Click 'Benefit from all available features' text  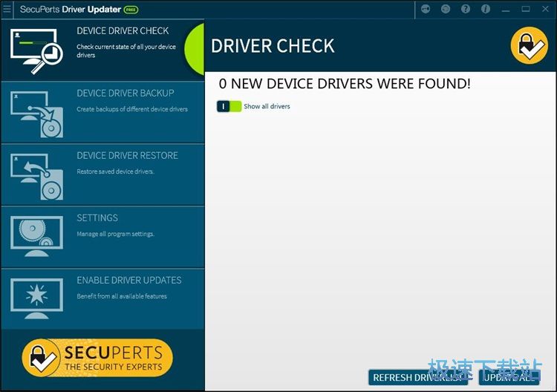point(122,296)
